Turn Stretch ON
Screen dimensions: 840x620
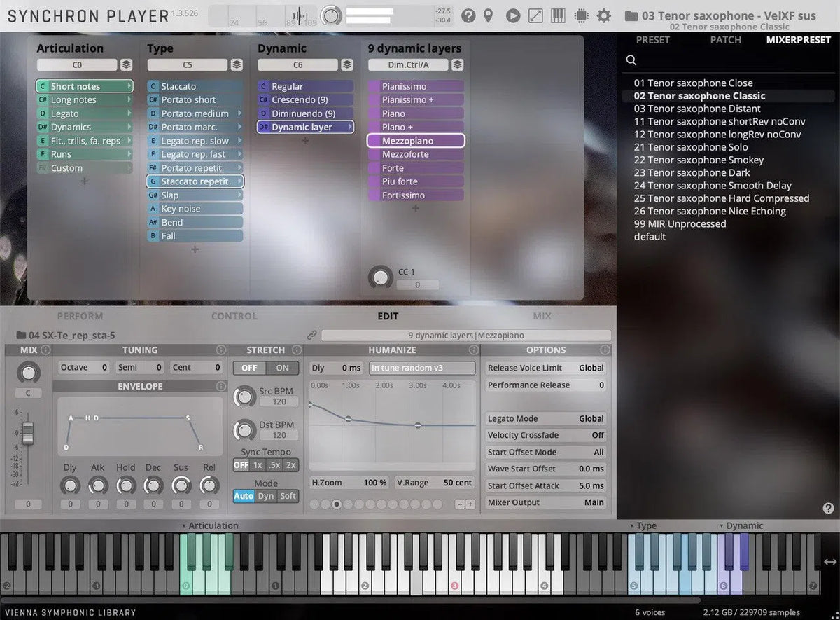point(282,368)
